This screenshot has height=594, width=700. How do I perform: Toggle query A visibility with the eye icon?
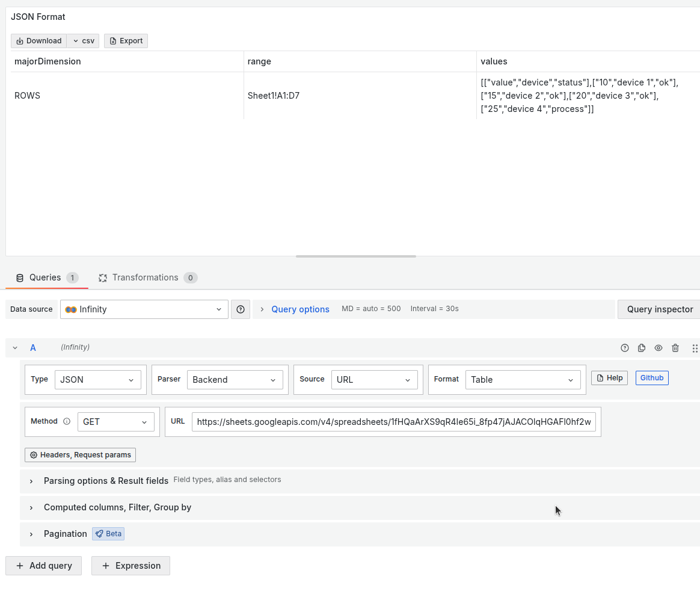point(659,348)
